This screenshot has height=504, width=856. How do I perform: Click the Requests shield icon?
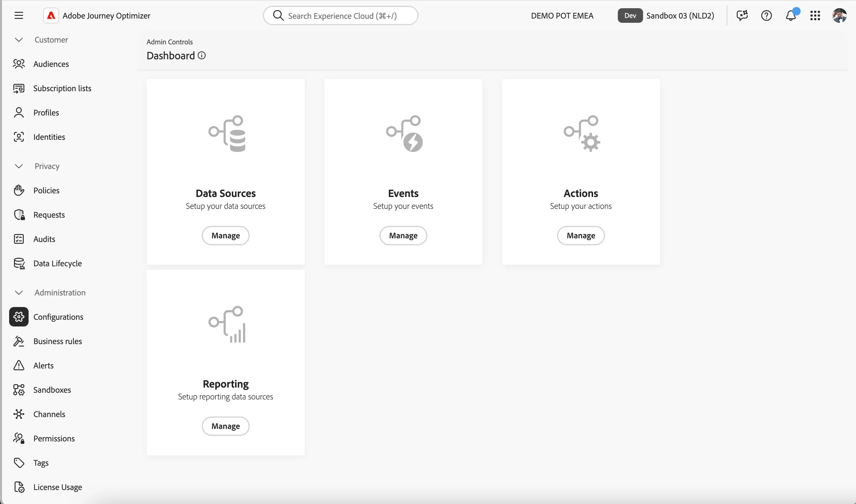(19, 215)
